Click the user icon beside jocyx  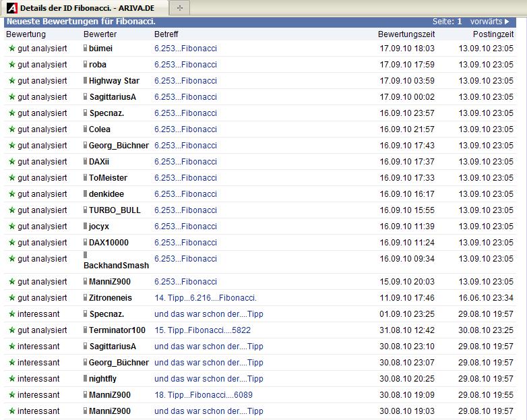tap(86, 226)
